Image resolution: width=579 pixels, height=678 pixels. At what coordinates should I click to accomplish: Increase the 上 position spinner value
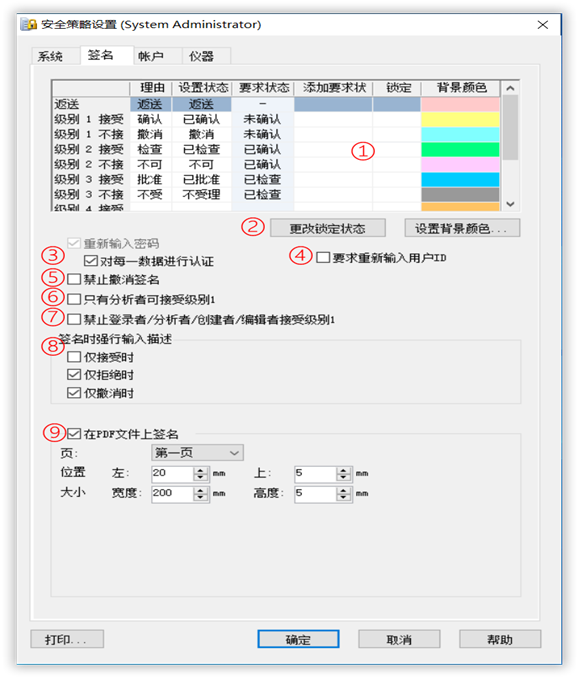tap(343, 470)
